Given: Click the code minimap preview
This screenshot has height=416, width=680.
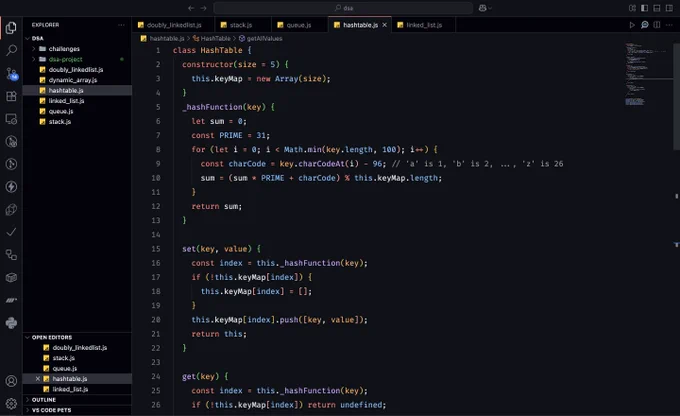Looking at the screenshot, I should (x=646, y=74).
